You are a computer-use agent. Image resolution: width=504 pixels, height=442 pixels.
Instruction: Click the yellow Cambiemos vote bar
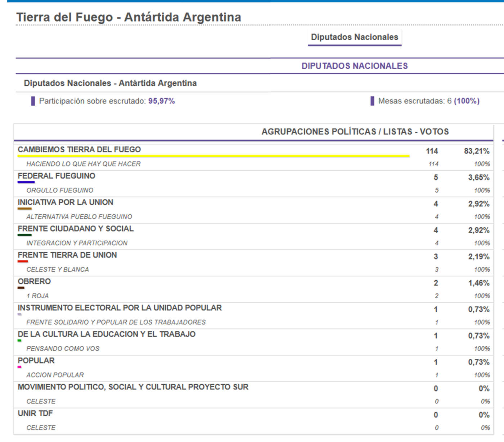point(213,156)
